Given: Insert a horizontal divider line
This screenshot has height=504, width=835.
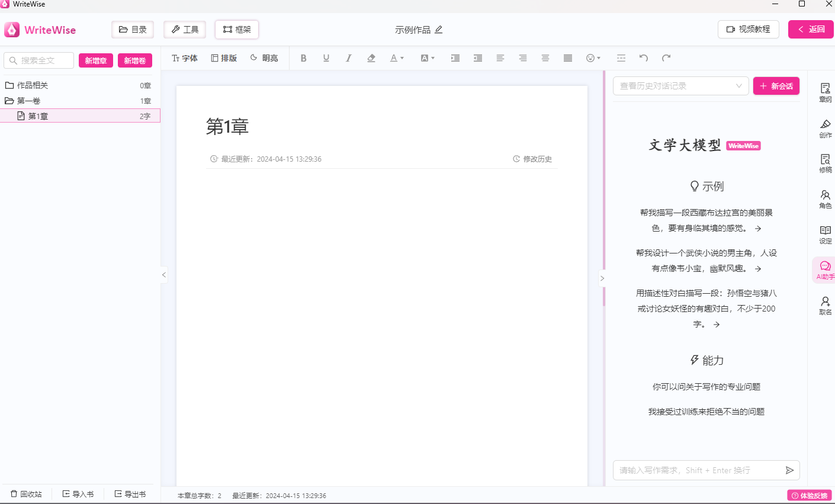Looking at the screenshot, I should (x=621, y=58).
